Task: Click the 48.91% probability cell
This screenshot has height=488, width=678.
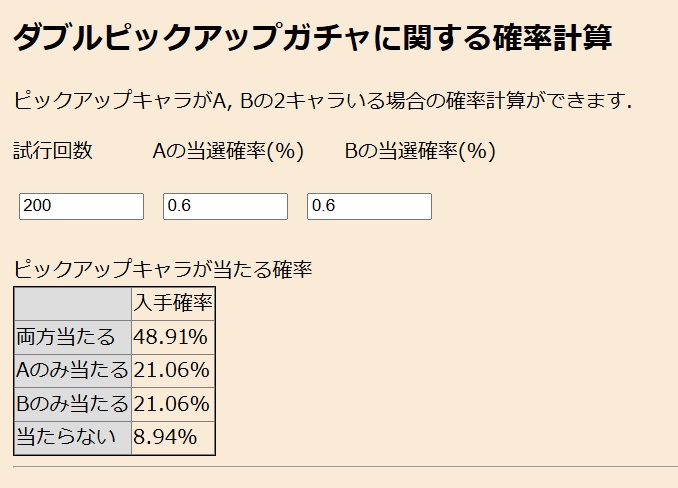Action: (171, 337)
